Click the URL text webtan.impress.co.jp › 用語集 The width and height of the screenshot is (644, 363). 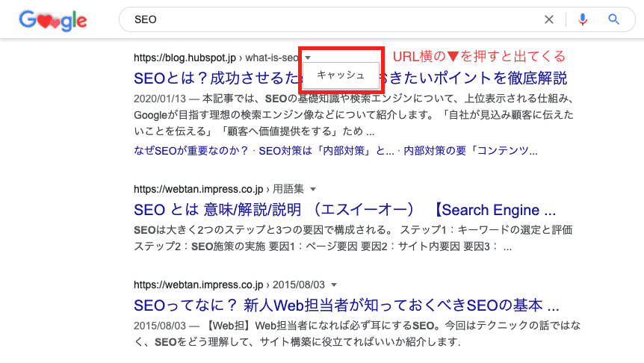(219, 189)
